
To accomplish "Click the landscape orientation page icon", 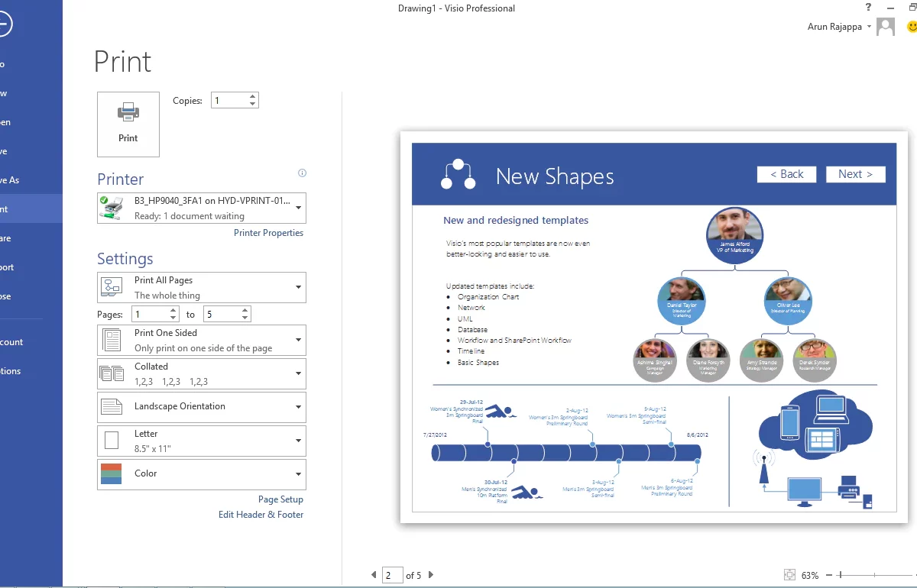I will point(112,407).
